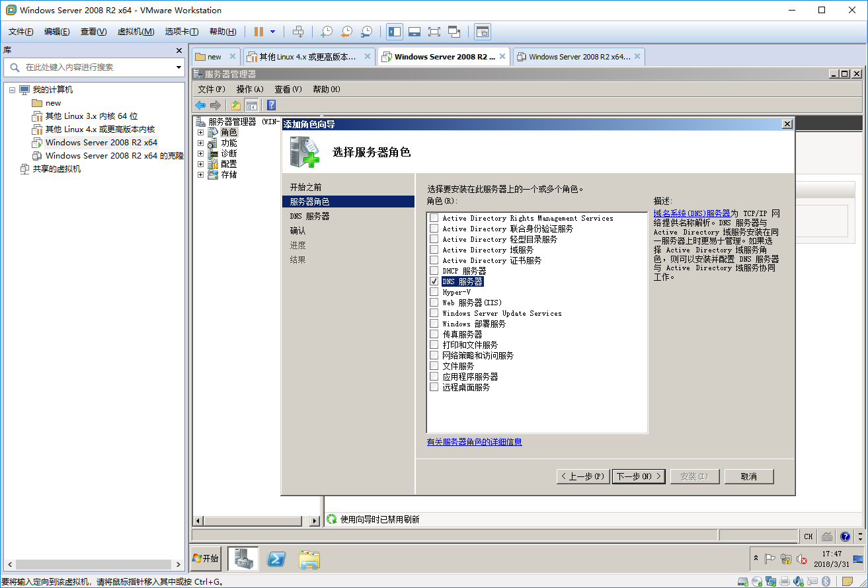Open the Snapshot Manager icon
Image resolution: width=868 pixels, height=588 pixels.
tap(367, 31)
